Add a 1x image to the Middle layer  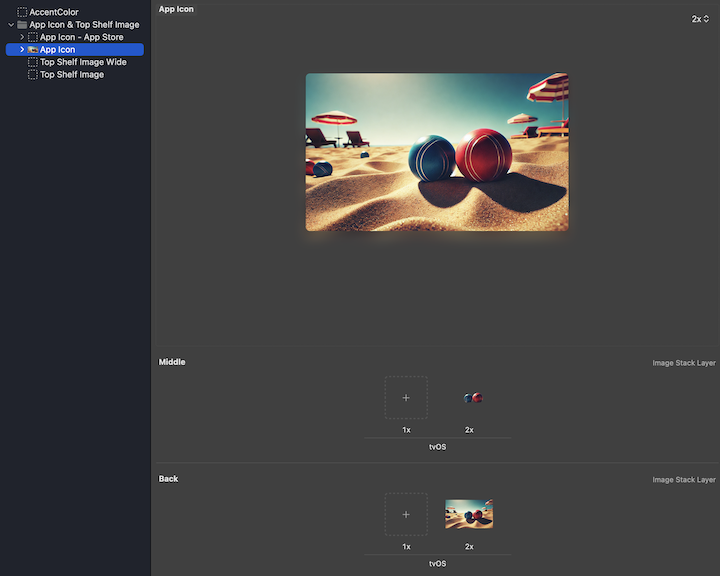point(406,398)
